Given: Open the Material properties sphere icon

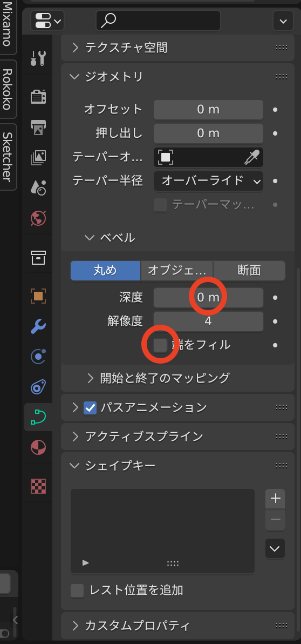Looking at the screenshot, I should tap(38, 447).
